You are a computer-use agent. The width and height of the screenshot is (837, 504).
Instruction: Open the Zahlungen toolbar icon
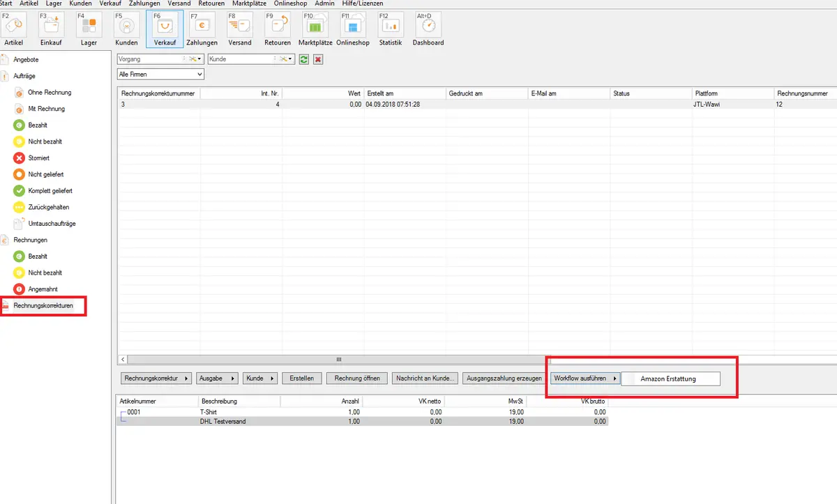(202, 29)
